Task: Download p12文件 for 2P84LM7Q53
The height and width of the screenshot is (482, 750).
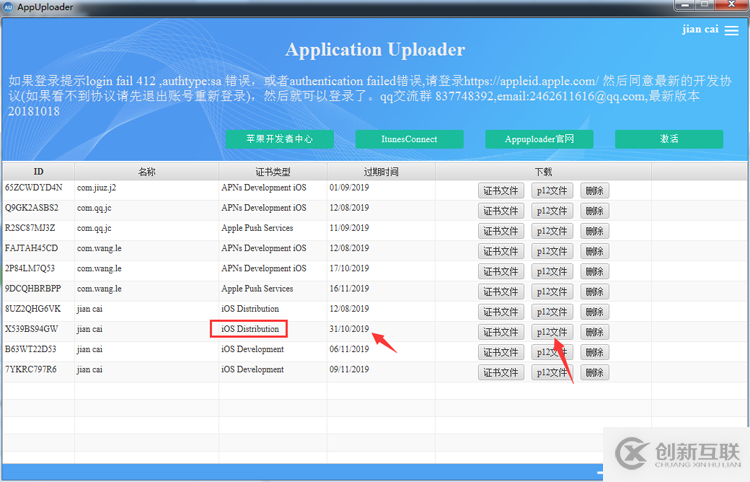Action: pyautogui.click(x=552, y=272)
